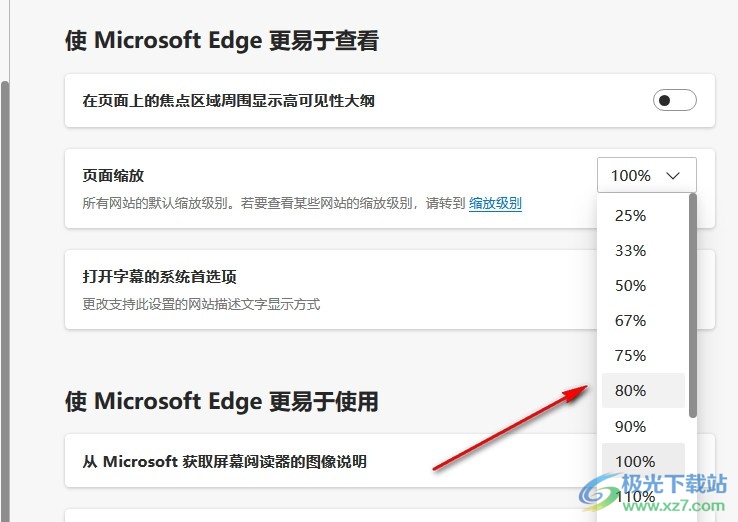Click 更改支持此设置的网站描述文字显示方式 description
Image resolution: width=738 pixels, height=522 pixels.
point(201,304)
